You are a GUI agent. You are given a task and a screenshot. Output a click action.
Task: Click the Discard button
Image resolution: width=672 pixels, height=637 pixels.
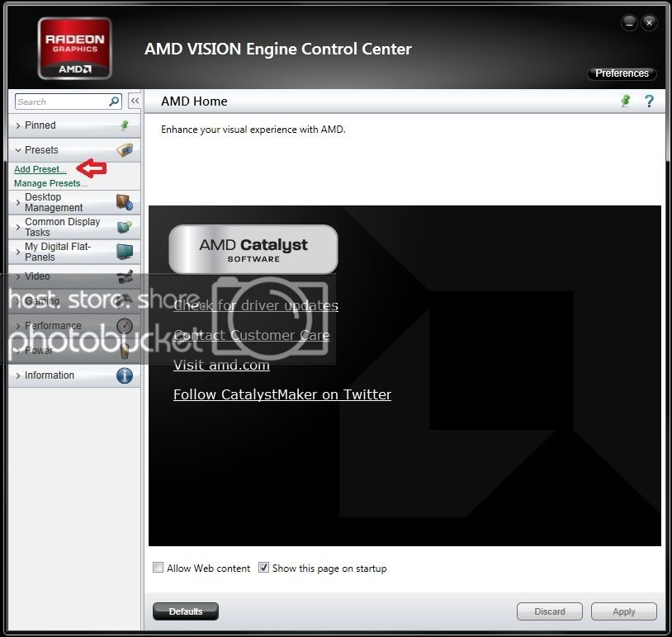pos(550,611)
